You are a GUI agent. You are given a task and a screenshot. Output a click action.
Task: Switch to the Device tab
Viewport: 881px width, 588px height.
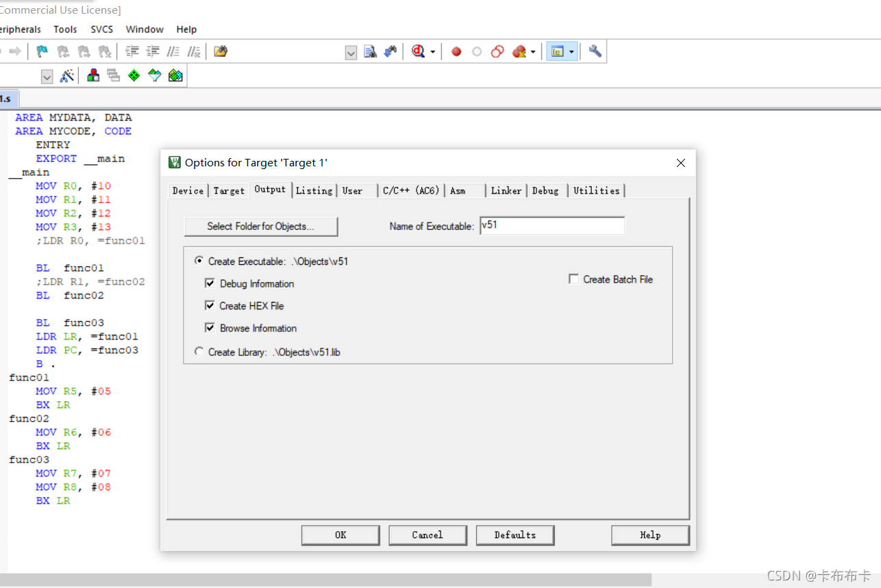[x=188, y=190]
